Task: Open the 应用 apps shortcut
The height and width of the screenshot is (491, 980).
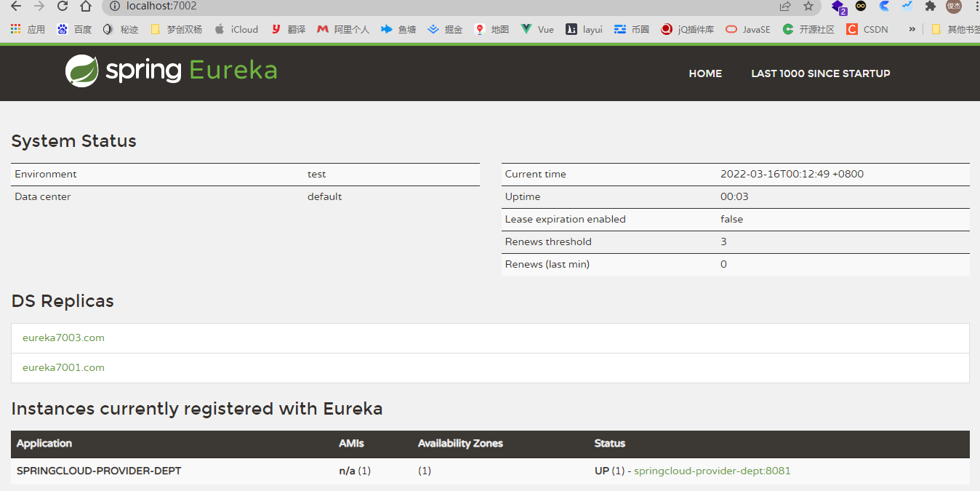Action: (27, 30)
